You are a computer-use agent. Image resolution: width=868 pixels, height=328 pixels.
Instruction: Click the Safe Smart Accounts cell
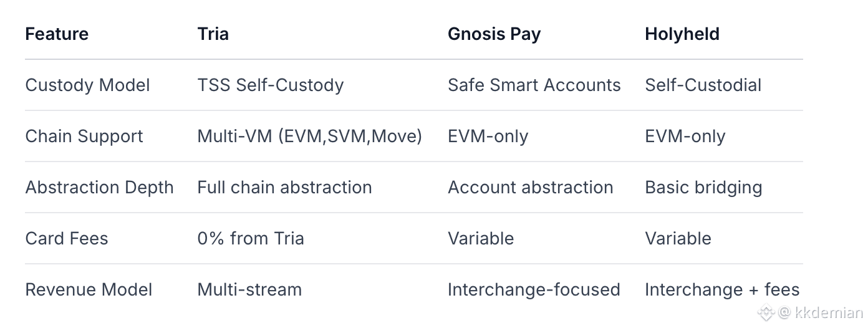pyautogui.click(x=534, y=85)
